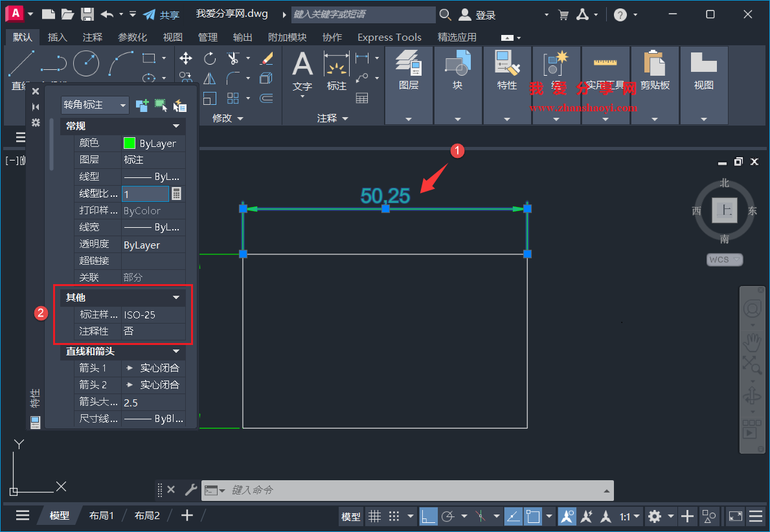Collapse the 常规 section

(176, 126)
